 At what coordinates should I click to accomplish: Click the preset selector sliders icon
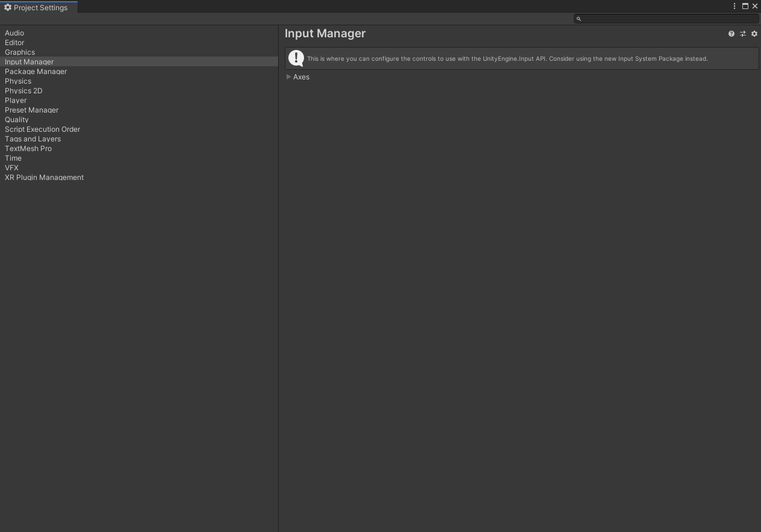(x=743, y=34)
